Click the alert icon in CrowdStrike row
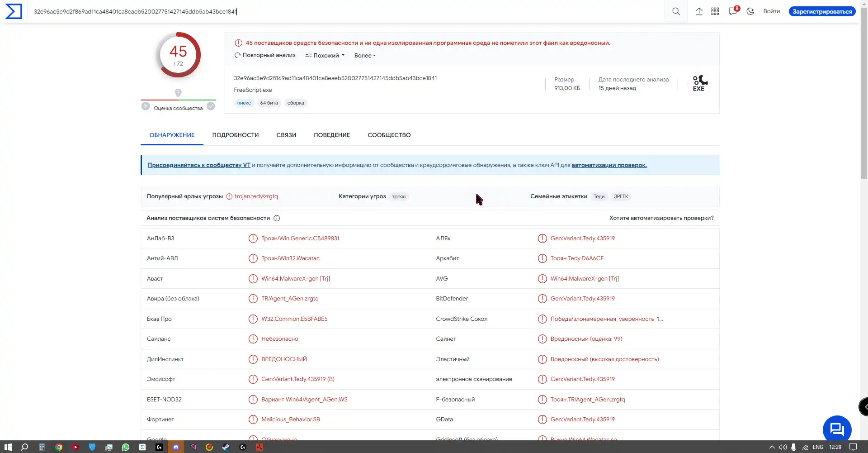Screen dimensions: 868x453 pos(542,319)
